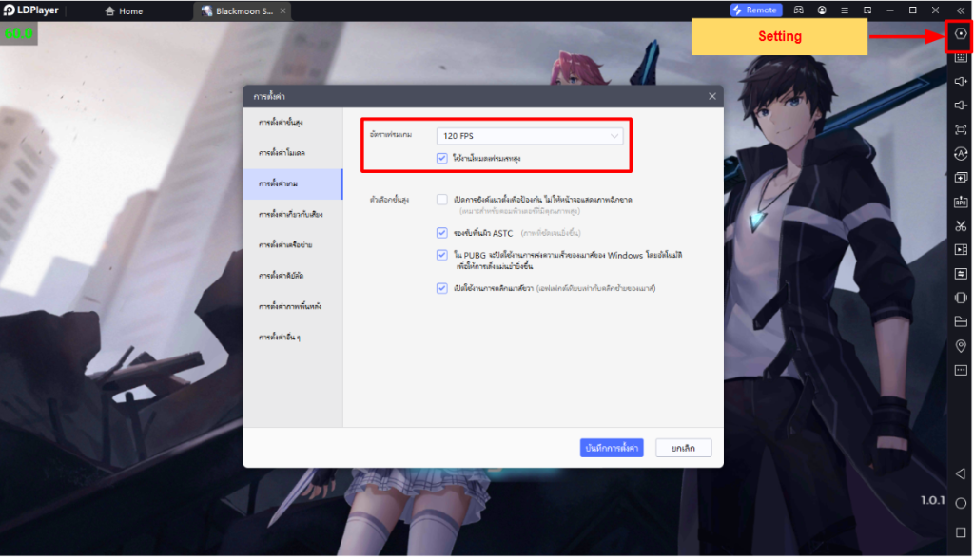This screenshot has height=560, width=974.
Task: Open the APK install icon
Action: click(961, 202)
